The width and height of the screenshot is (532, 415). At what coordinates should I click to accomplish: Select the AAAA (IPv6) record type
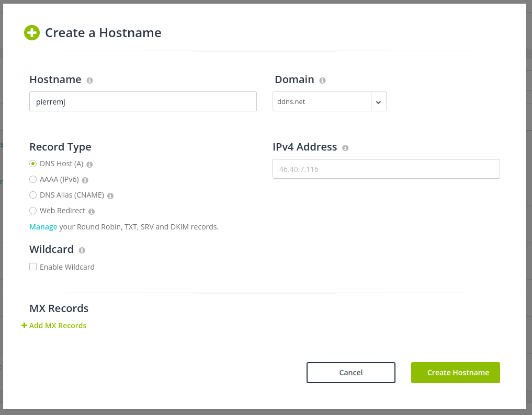[x=33, y=179]
